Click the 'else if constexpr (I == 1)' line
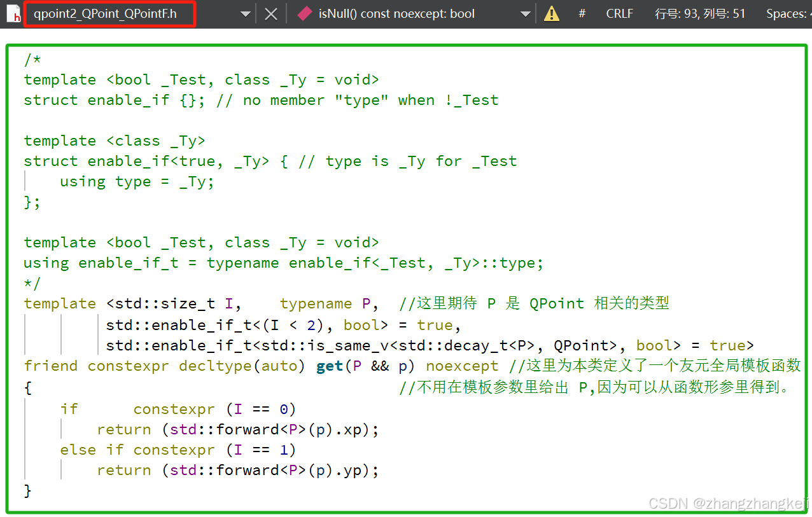This screenshot has width=812, height=517. [178, 450]
